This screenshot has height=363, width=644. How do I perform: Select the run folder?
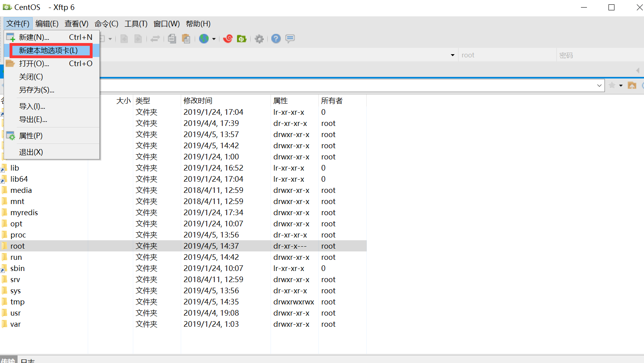click(x=16, y=257)
